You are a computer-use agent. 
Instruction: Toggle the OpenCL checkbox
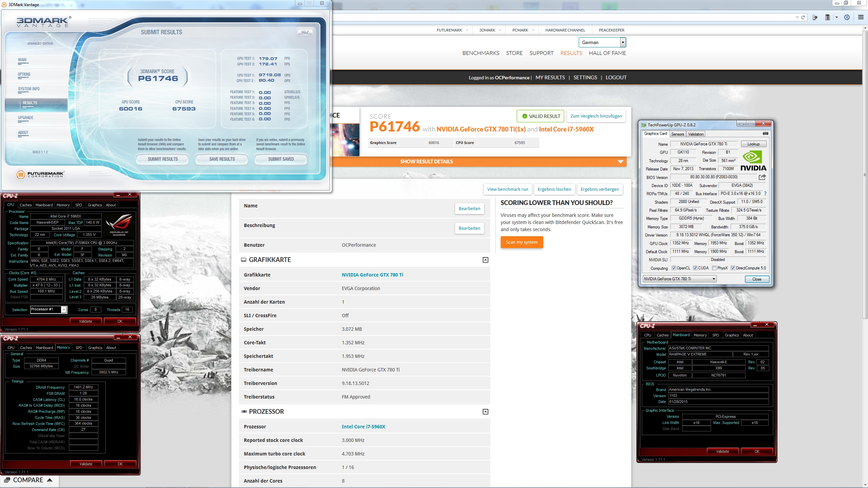pyautogui.click(x=674, y=268)
